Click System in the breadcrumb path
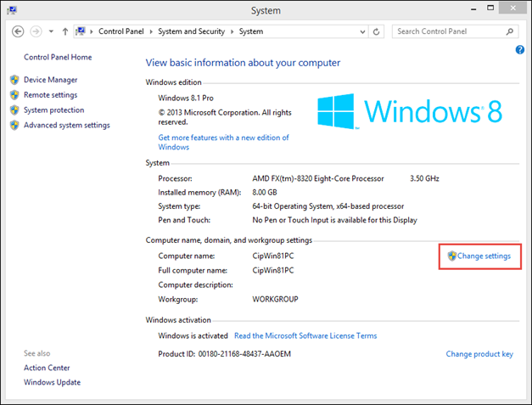Screen dimensions: 532x405 click(251, 31)
